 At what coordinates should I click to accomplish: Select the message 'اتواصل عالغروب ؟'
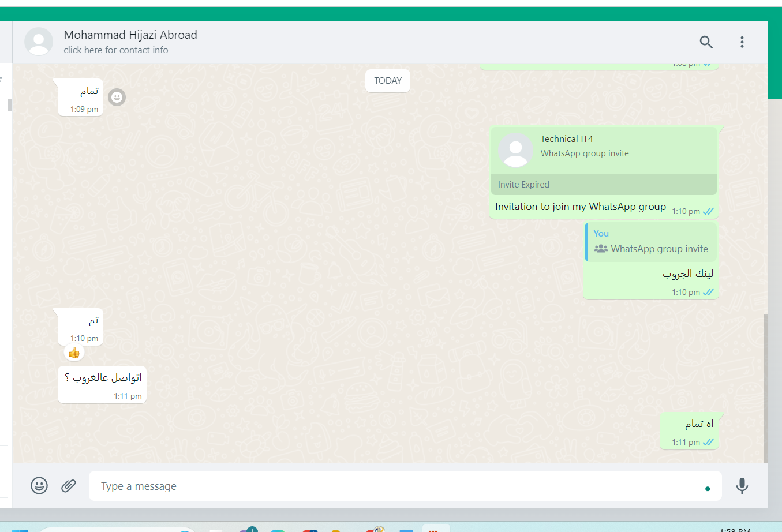coord(103,377)
